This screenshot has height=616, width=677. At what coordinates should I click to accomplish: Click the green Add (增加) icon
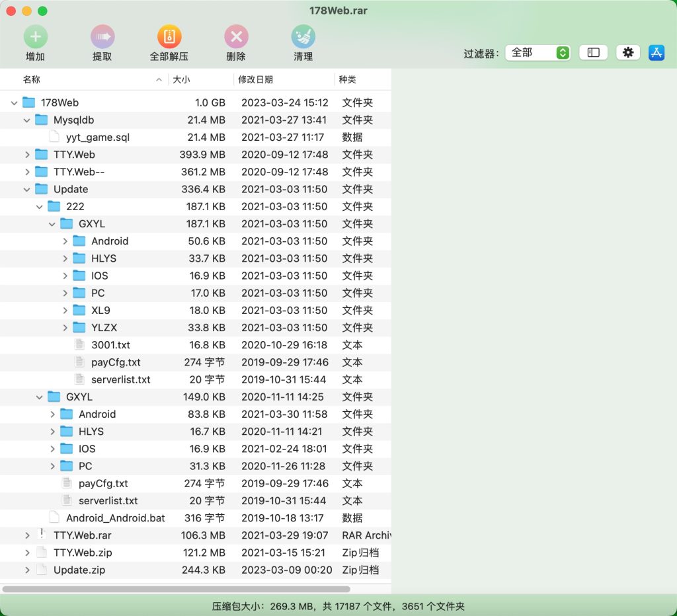click(35, 36)
